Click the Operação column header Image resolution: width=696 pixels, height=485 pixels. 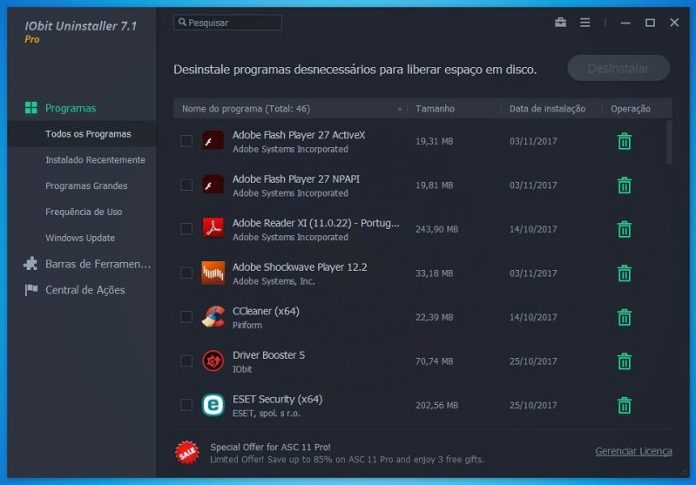tap(630, 109)
